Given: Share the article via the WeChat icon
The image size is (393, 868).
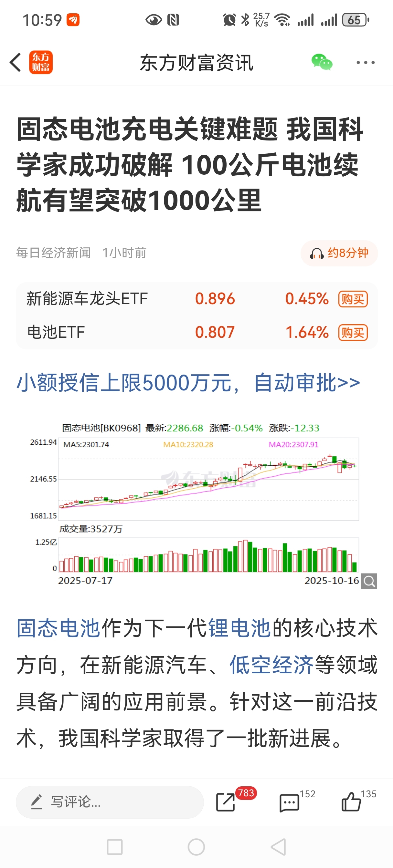Looking at the screenshot, I should (x=322, y=62).
